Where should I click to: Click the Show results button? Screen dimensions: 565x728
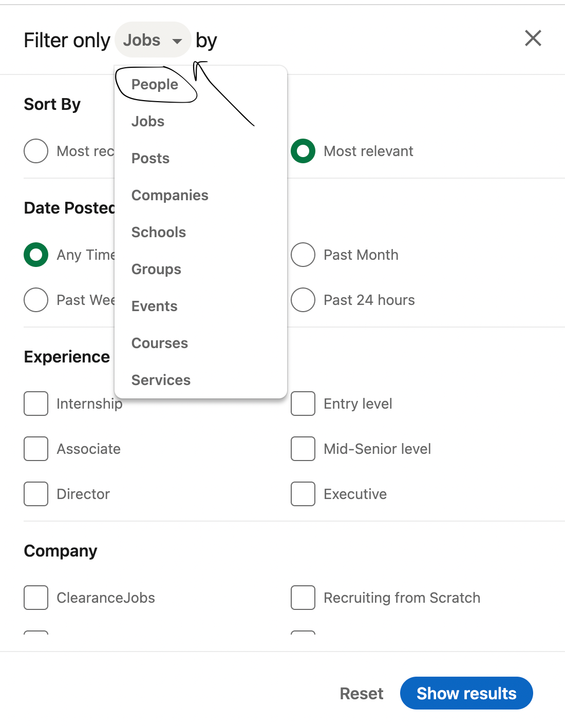(x=466, y=693)
